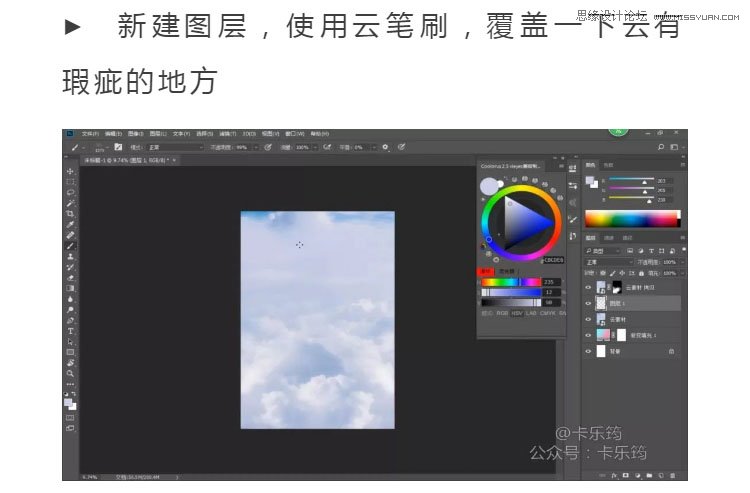
Task: Select the Crop tool
Action: (x=70, y=214)
